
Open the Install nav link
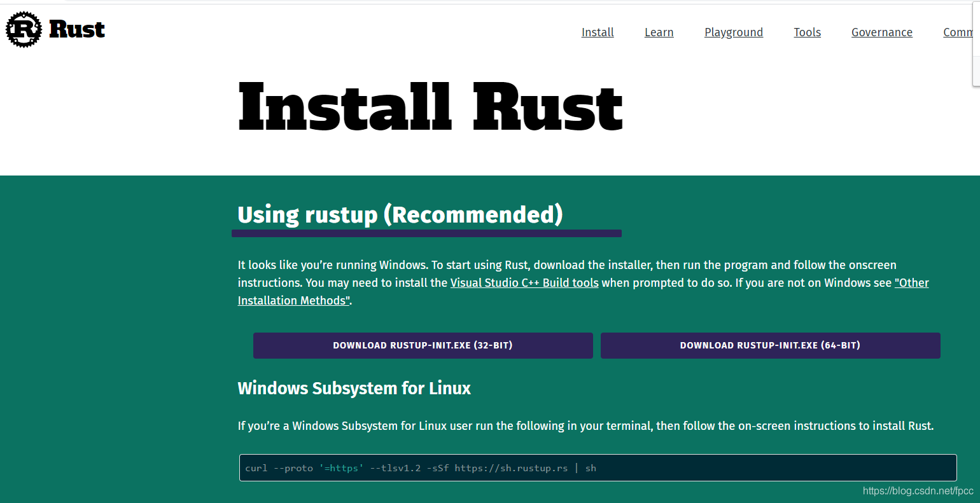pos(598,32)
